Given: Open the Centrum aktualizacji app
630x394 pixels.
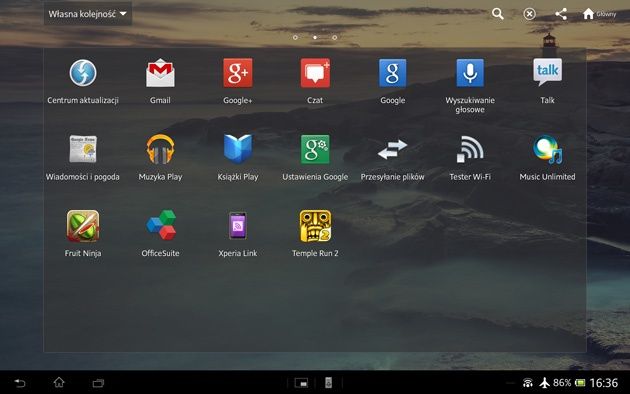Looking at the screenshot, I should coord(83,73).
